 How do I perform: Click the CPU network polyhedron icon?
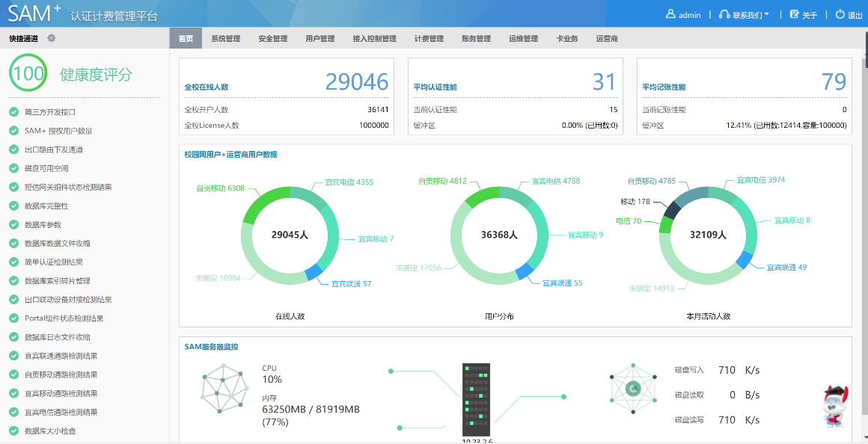224,389
